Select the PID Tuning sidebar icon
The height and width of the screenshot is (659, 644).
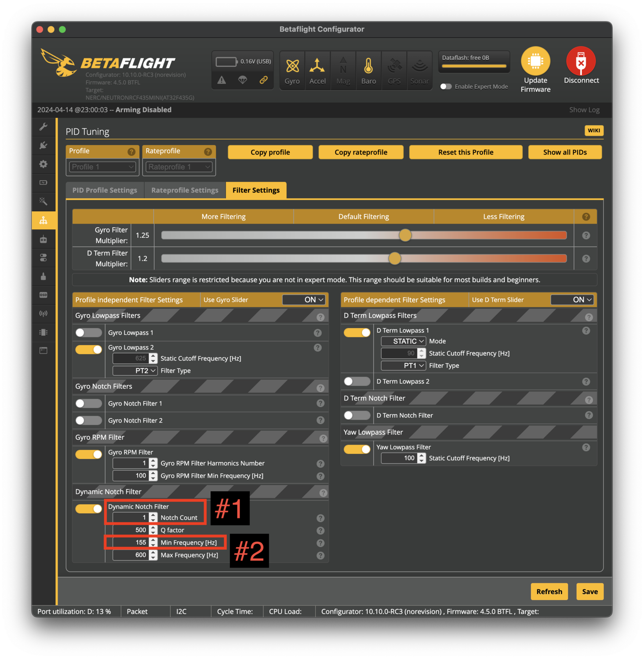point(44,220)
